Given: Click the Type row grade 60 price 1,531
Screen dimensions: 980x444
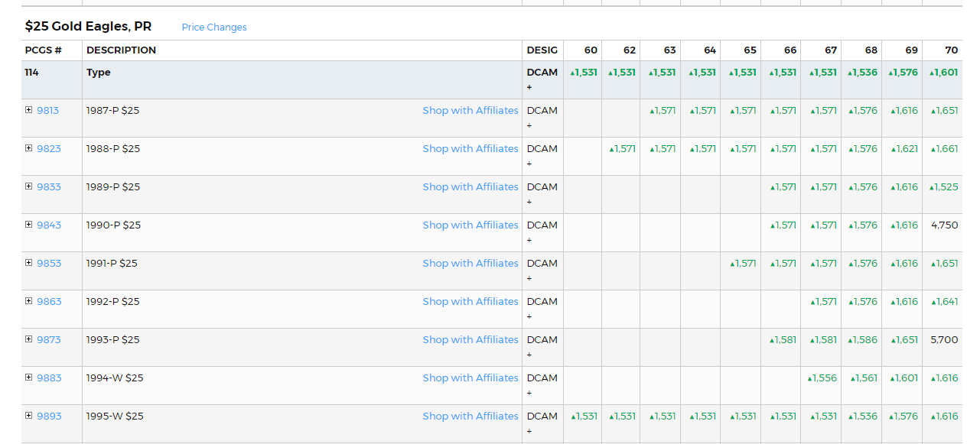Looking at the screenshot, I should (584, 73).
